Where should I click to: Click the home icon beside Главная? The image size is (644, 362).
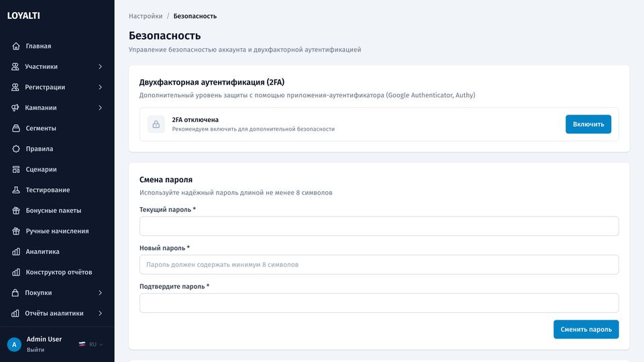16,46
